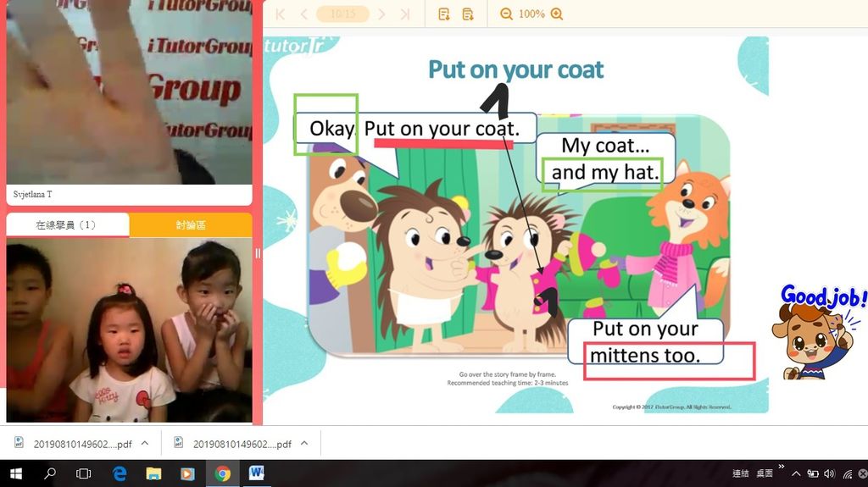This screenshot has height=487, width=868.
Task: Switch to Google Chrome on the taskbar
Action: tap(223, 473)
